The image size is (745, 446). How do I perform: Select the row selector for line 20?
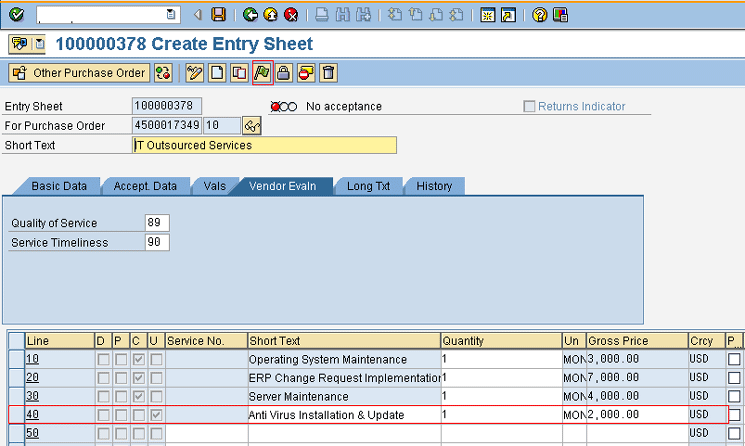(x=17, y=378)
